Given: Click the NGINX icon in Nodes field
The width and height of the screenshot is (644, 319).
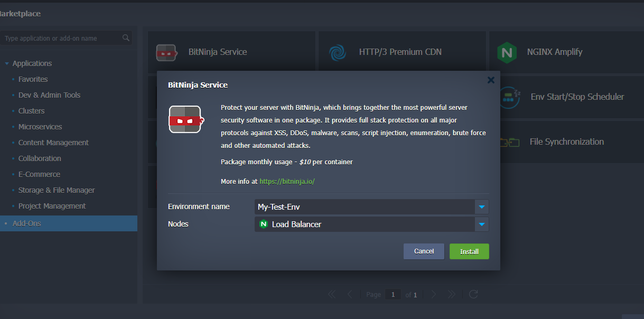Looking at the screenshot, I should pyautogui.click(x=264, y=224).
